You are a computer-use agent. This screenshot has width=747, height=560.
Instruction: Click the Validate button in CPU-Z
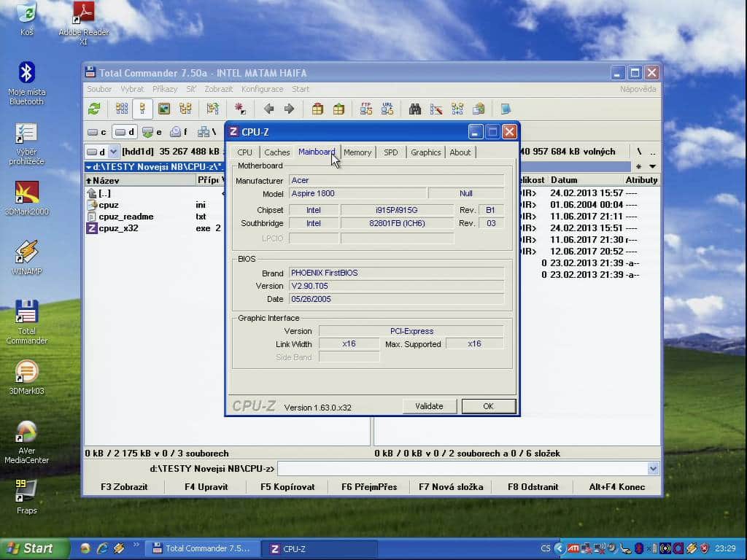pyautogui.click(x=429, y=406)
